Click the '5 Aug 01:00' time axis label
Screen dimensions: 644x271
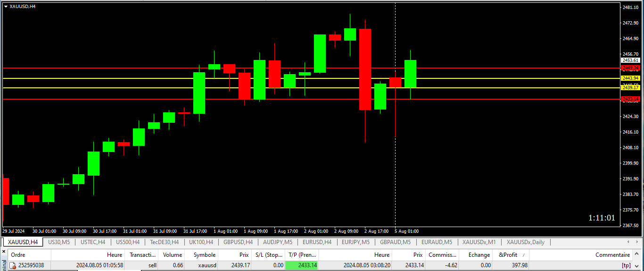point(406,231)
